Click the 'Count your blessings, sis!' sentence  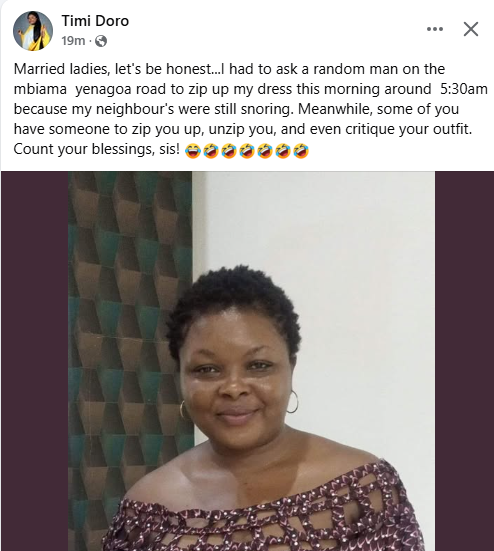97,149
